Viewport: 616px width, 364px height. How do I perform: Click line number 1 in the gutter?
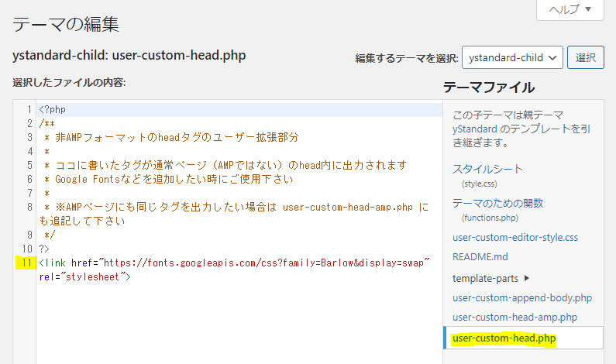[29, 109]
